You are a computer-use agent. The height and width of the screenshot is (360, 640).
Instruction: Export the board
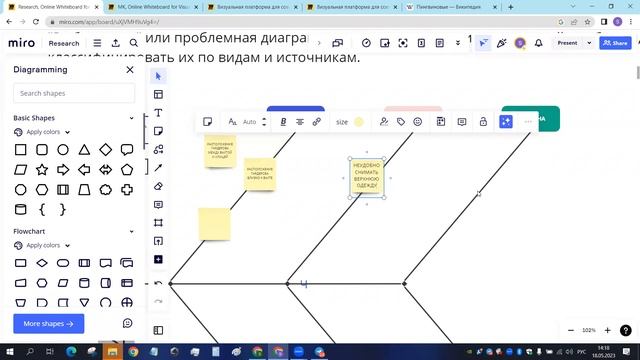(x=116, y=43)
